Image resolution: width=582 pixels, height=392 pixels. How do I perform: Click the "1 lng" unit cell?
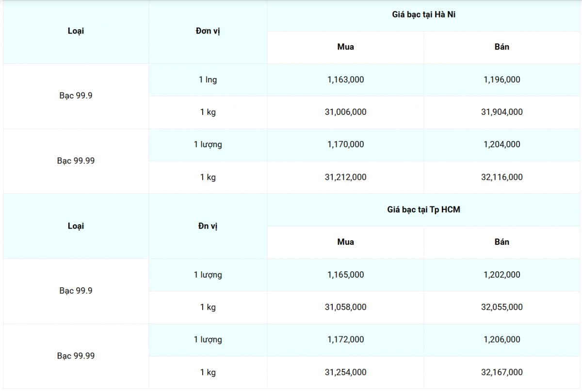(208, 79)
